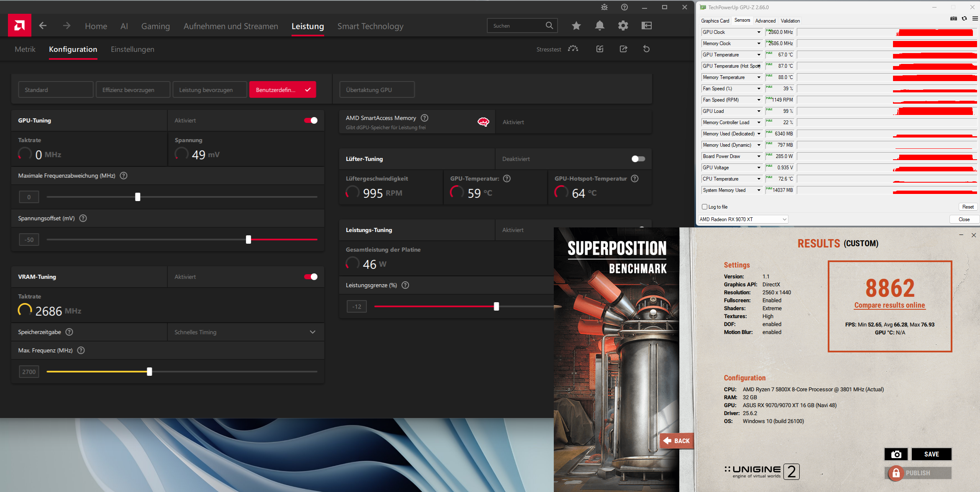Disable the GPU-Tuning toggle
Screen dimensions: 980x492
[x=311, y=120]
